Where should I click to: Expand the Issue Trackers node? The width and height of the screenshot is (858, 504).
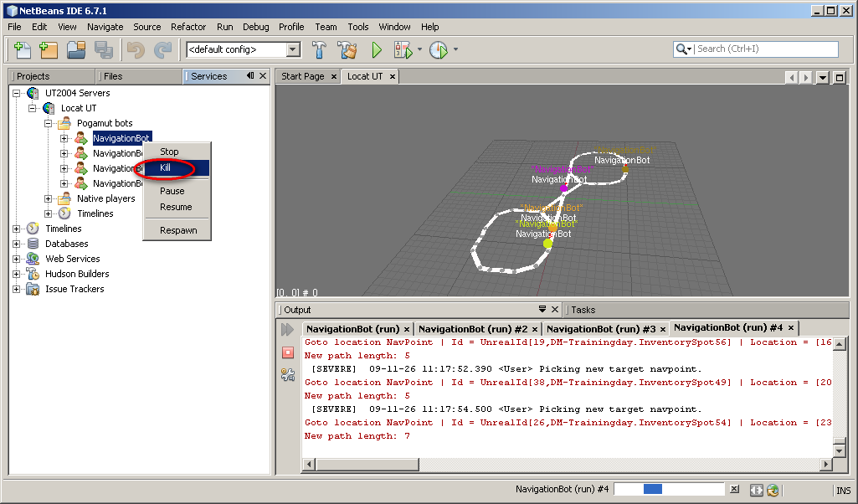tap(17, 289)
